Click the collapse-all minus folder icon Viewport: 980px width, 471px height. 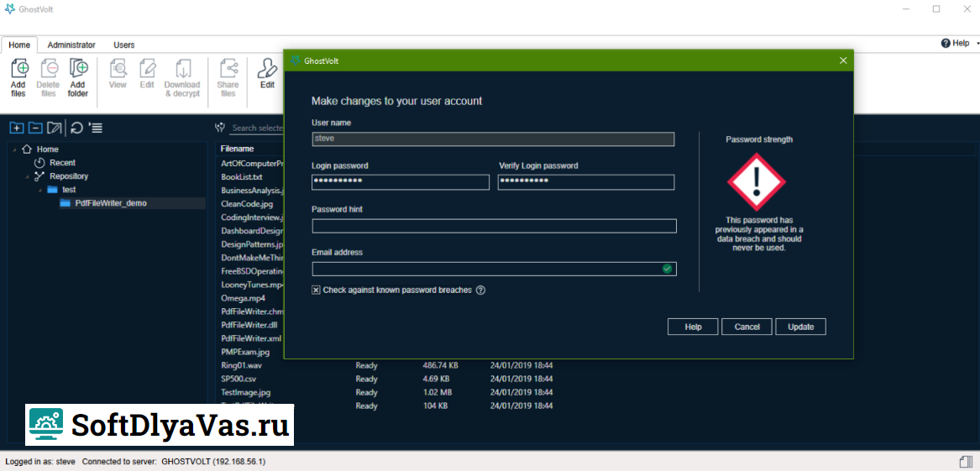point(35,128)
